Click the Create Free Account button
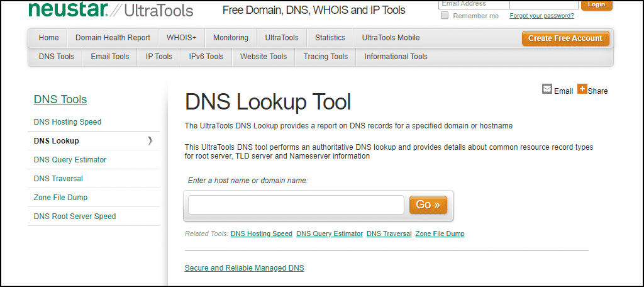 pyautogui.click(x=565, y=38)
